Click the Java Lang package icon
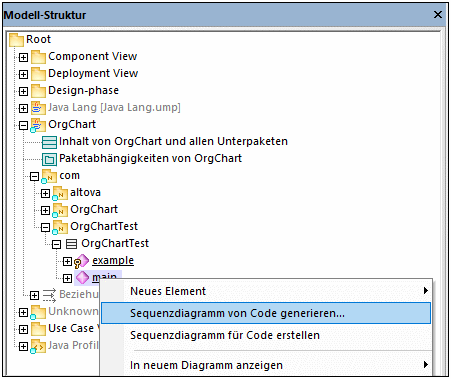The height and width of the screenshot is (379, 451). click(x=38, y=108)
